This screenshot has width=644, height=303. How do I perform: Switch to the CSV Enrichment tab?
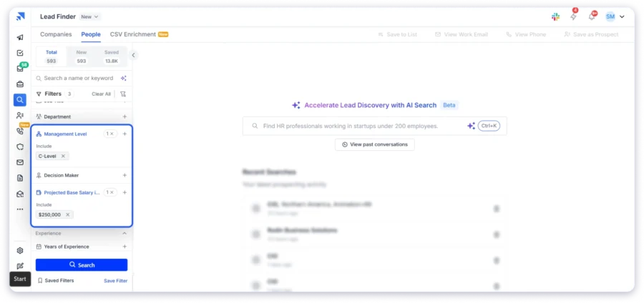coord(133,34)
